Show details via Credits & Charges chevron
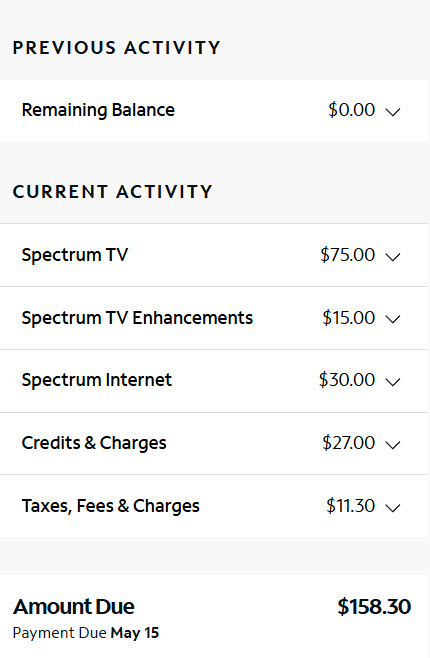The image size is (430, 658). (393, 444)
